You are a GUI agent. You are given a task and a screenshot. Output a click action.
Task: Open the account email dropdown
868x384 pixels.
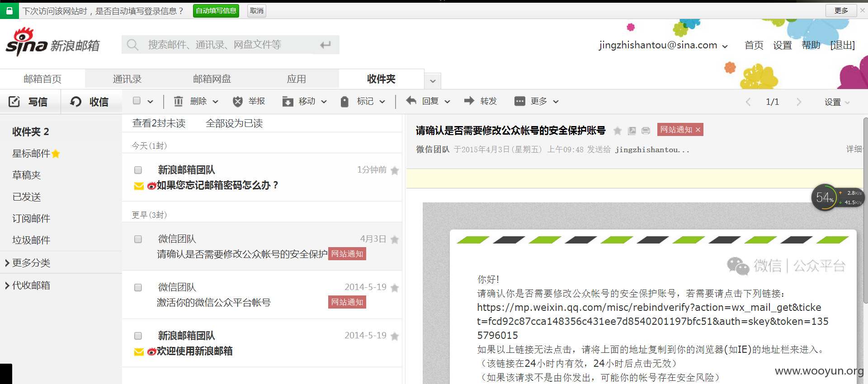(x=725, y=46)
